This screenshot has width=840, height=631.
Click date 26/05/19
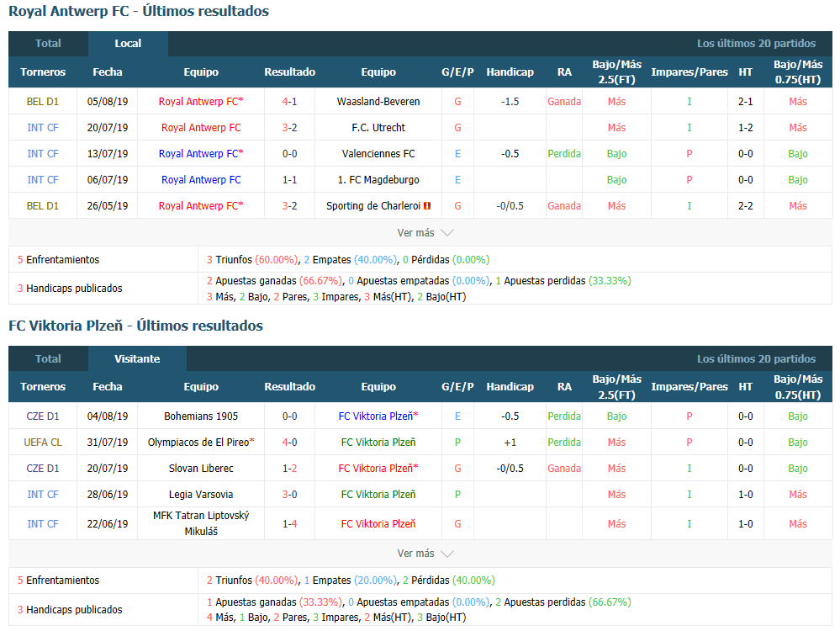(108, 206)
